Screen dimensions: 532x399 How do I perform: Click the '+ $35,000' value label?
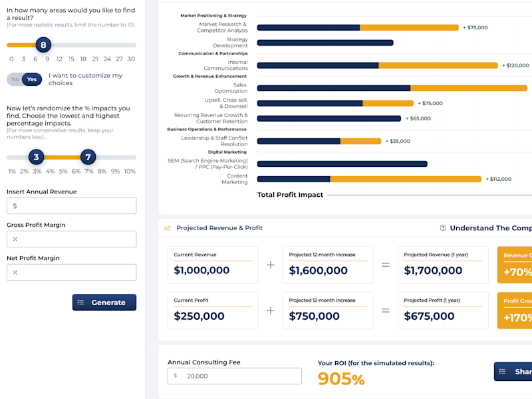[x=398, y=141]
